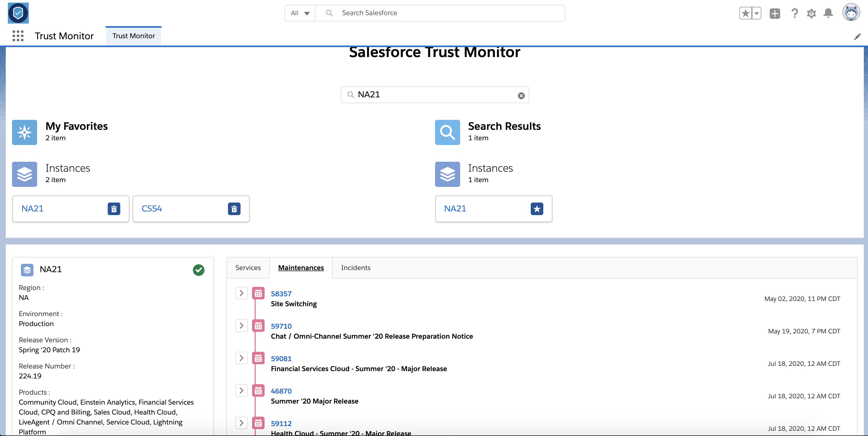Click the My Favorites compass icon
868x436 pixels.
pyautogui.click(x=25, y=132)
